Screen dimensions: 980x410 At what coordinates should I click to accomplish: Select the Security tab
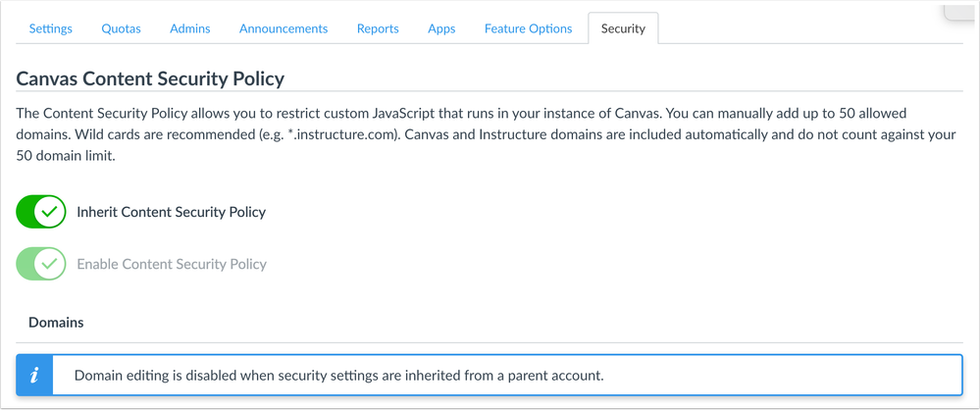tap(623, 28)
